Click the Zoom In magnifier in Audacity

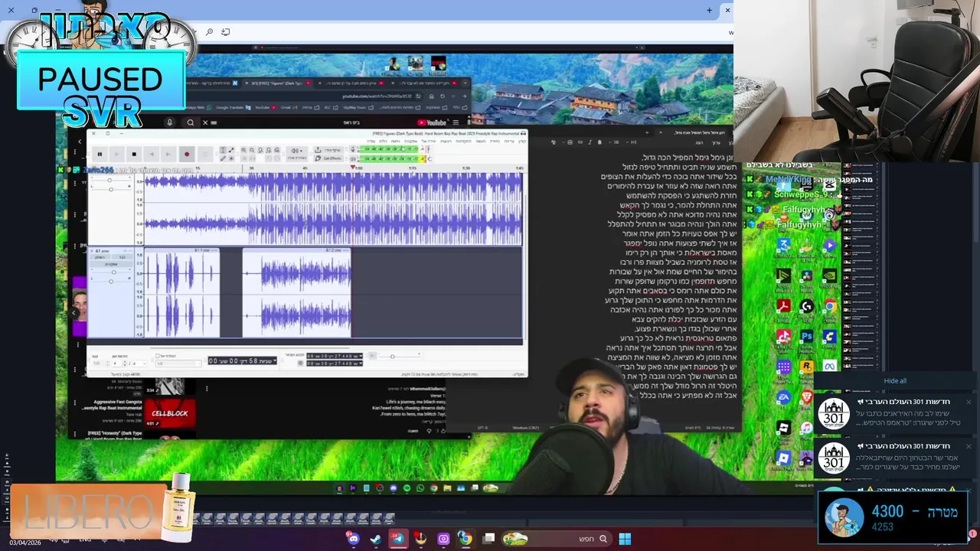click(243, 150)
